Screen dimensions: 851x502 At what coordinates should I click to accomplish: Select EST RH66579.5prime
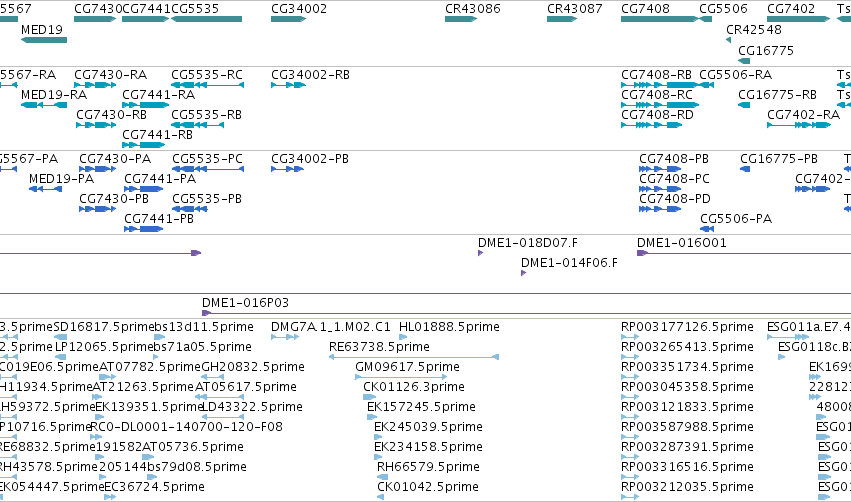pos(382,478)
